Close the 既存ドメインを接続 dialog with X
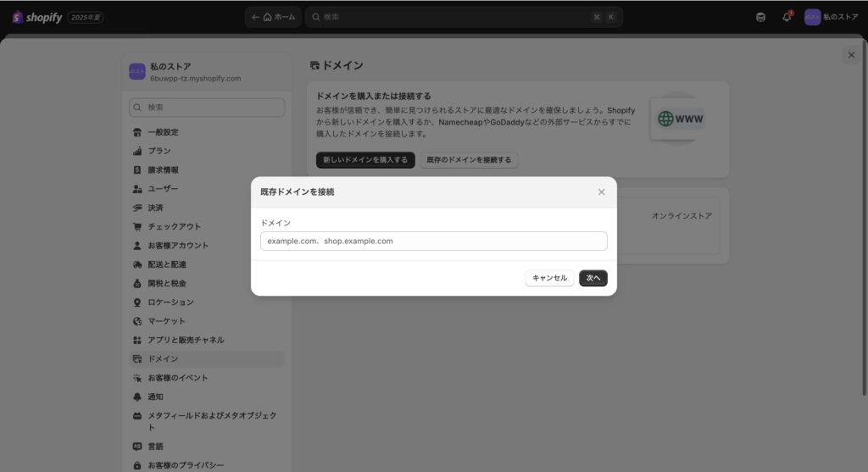Screen dimensions: 868x472 (602, 192)
